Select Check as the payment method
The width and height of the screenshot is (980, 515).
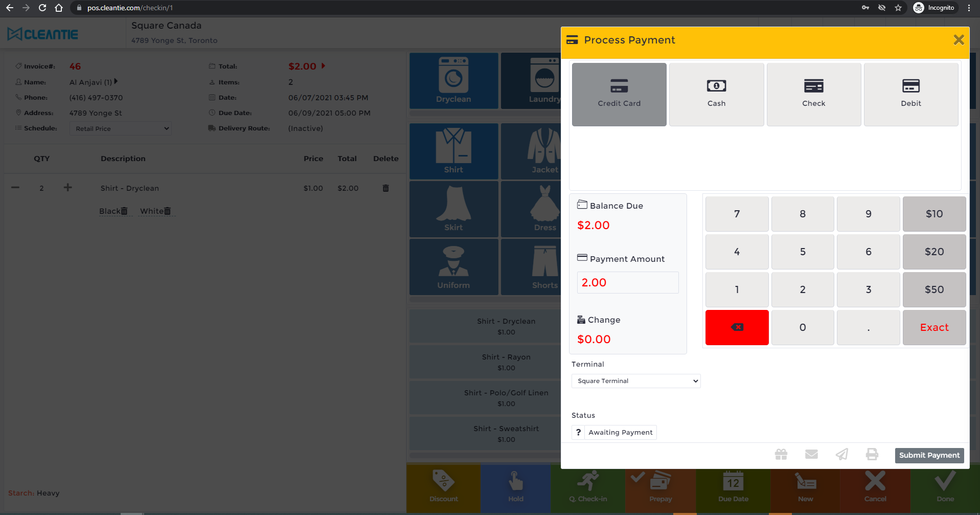[x=814, y=94]
